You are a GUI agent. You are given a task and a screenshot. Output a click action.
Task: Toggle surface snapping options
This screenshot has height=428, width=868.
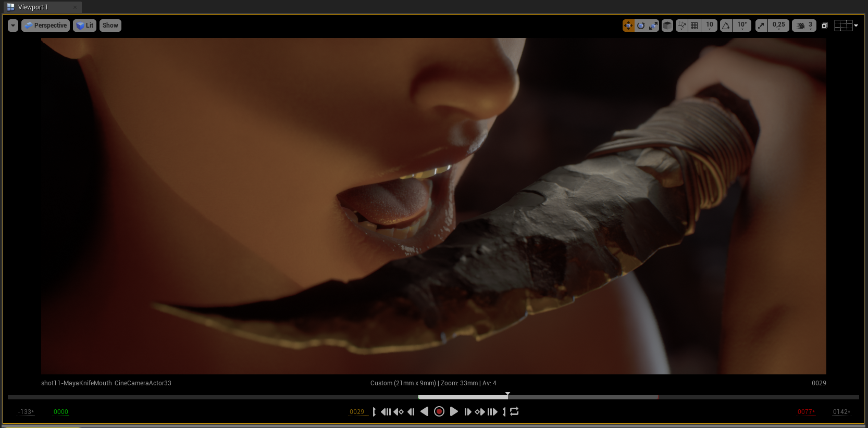(x=681, y=26)
